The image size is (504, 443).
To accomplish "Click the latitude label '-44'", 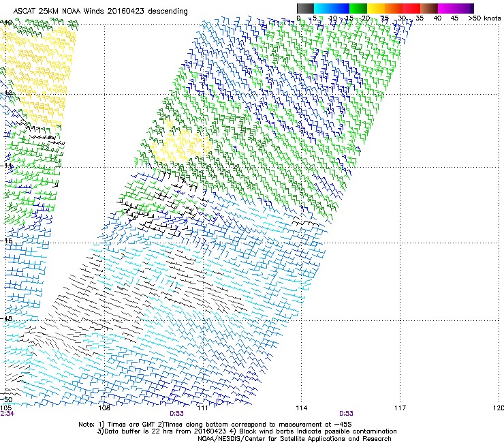I will coord(6,166).
